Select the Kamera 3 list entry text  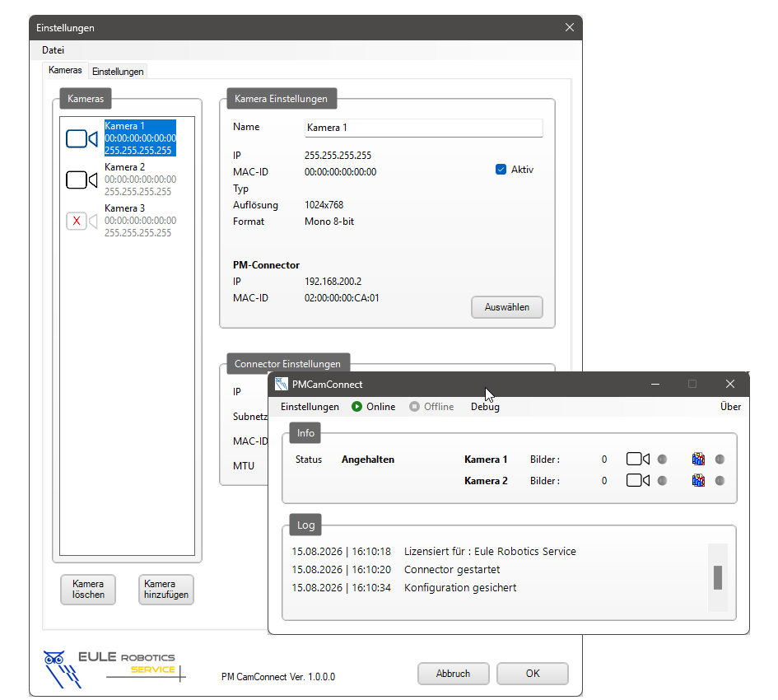[x=140, y=221]
